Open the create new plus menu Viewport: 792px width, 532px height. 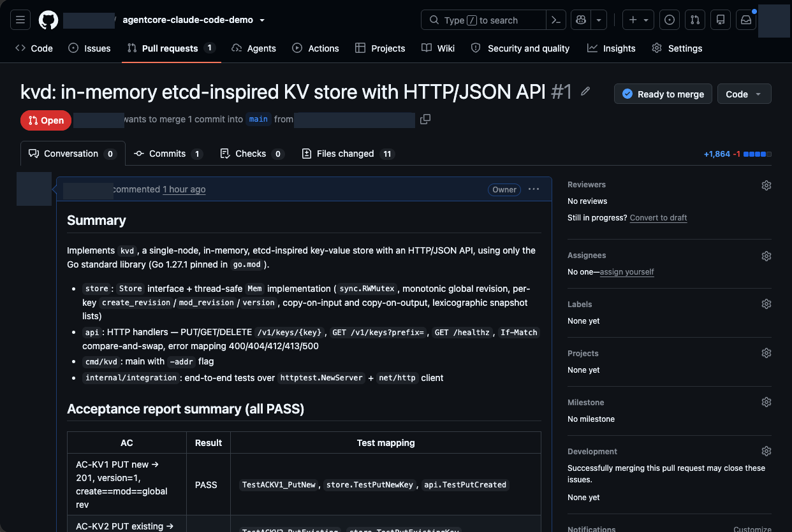(638, 20)
